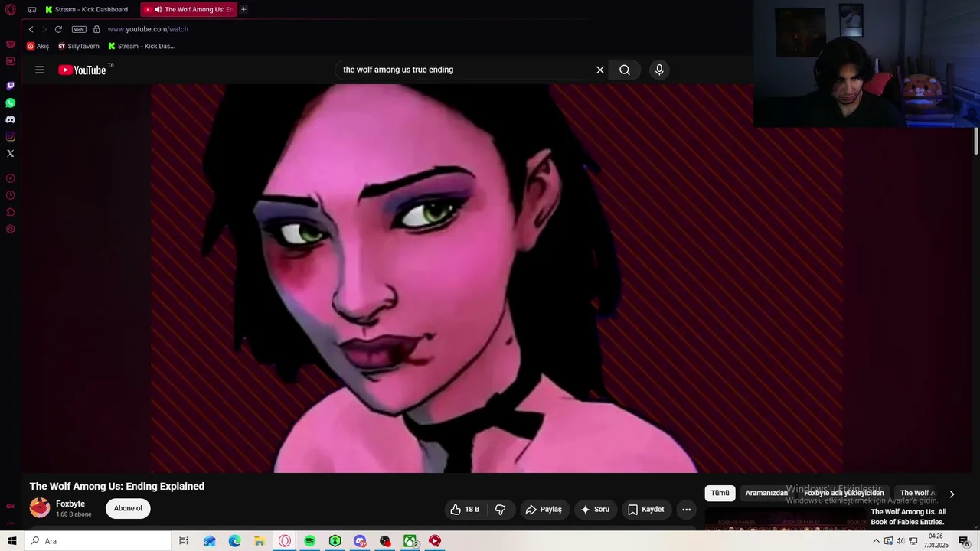Open extensions from the sidebar cube icon
This screenshot has height=551, width=980.
click(x=11, y=212)
